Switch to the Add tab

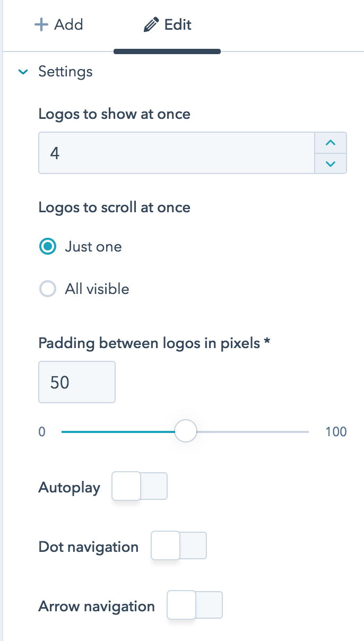[58, 25]
